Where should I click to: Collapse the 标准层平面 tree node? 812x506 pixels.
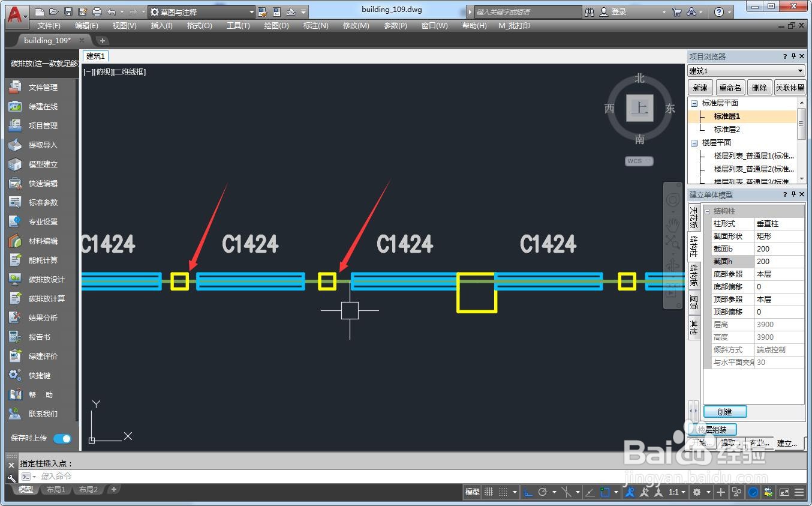[x=694, y=103]
